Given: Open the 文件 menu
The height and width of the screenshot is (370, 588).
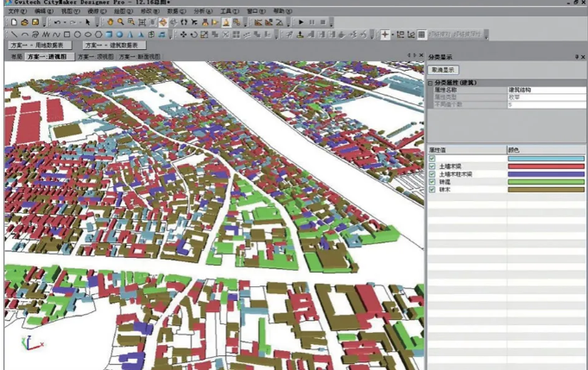Looking at the screenshot, I should click(x=17, y=11).
